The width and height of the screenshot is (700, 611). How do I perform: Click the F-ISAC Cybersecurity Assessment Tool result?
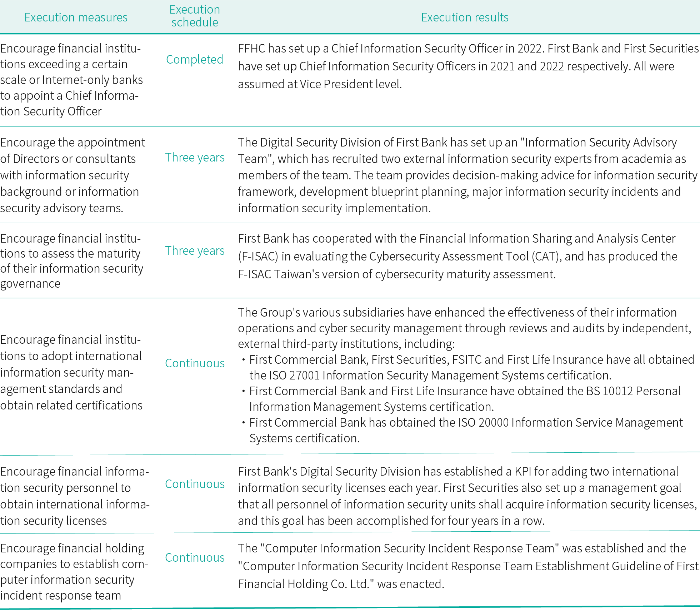(x=457, y=256)
